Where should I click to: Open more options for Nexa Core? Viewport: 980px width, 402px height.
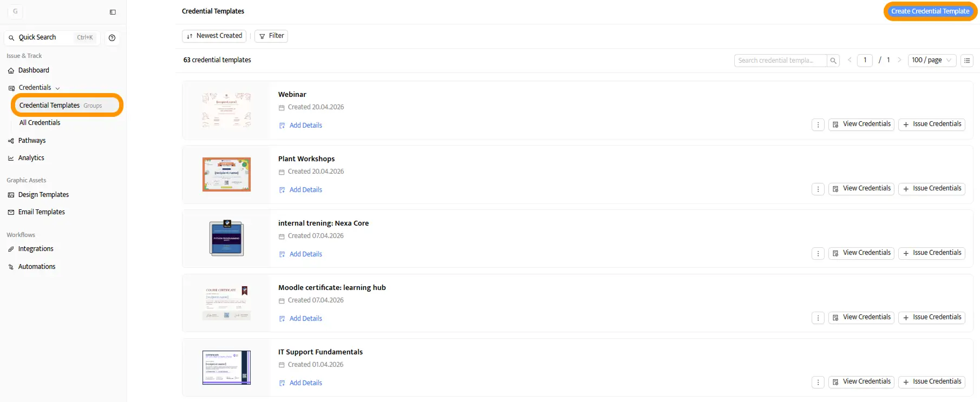[818, 253]
